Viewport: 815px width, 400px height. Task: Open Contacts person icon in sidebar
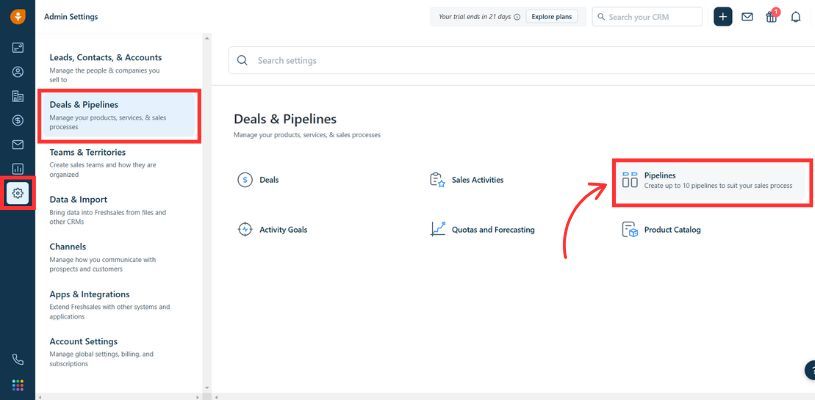(x=18, y=72)
